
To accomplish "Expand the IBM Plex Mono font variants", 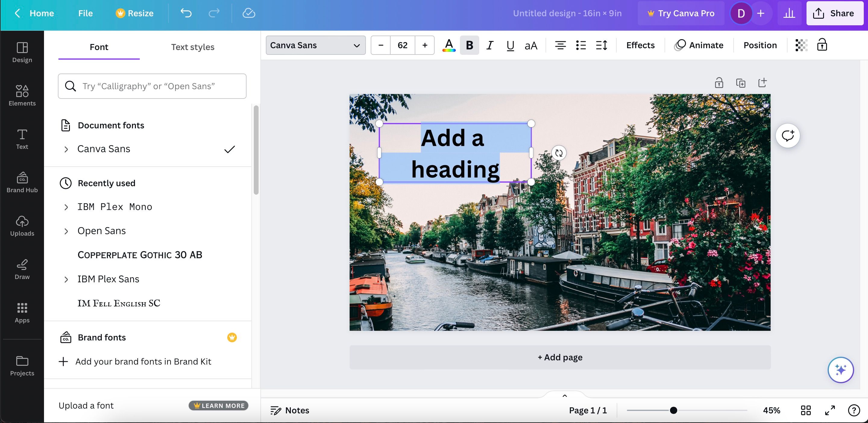I will (x=66, y=207).
